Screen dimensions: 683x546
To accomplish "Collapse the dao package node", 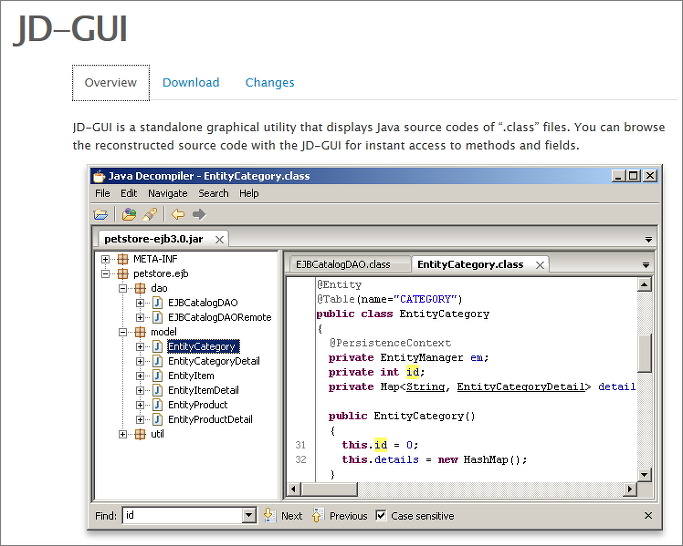I will click(123, 288).
